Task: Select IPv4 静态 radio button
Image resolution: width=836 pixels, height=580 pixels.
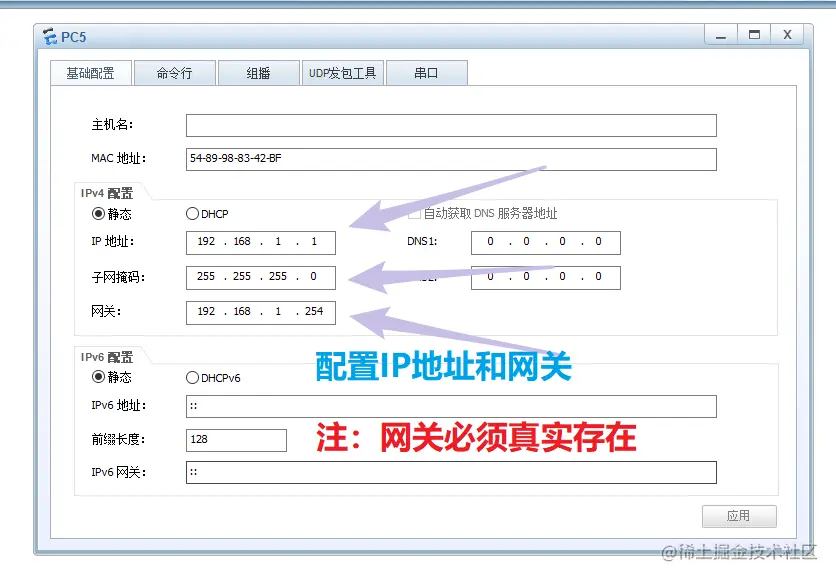Action: 98,214
